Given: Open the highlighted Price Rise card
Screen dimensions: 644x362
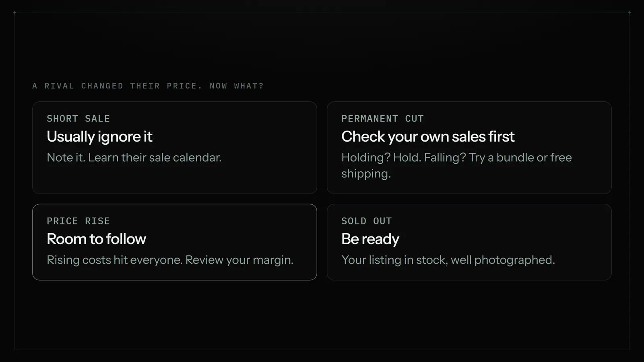Looking at the screenshot, I should pos(175,242).
